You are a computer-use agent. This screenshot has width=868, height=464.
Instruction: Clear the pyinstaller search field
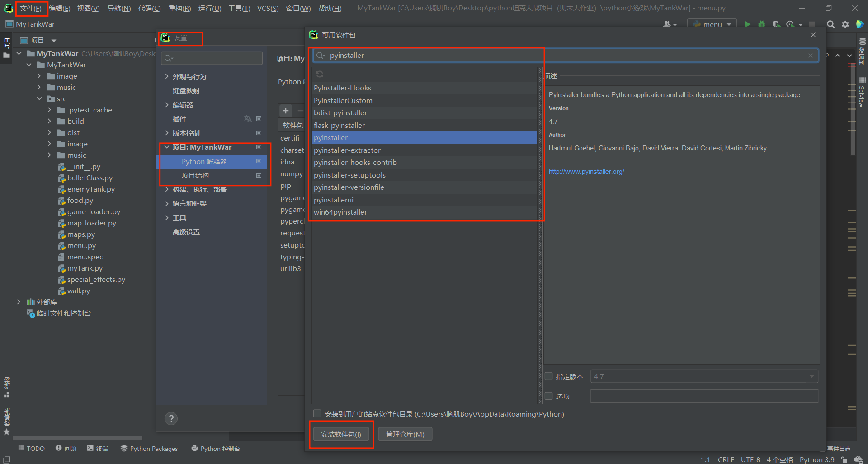[811, 55]
